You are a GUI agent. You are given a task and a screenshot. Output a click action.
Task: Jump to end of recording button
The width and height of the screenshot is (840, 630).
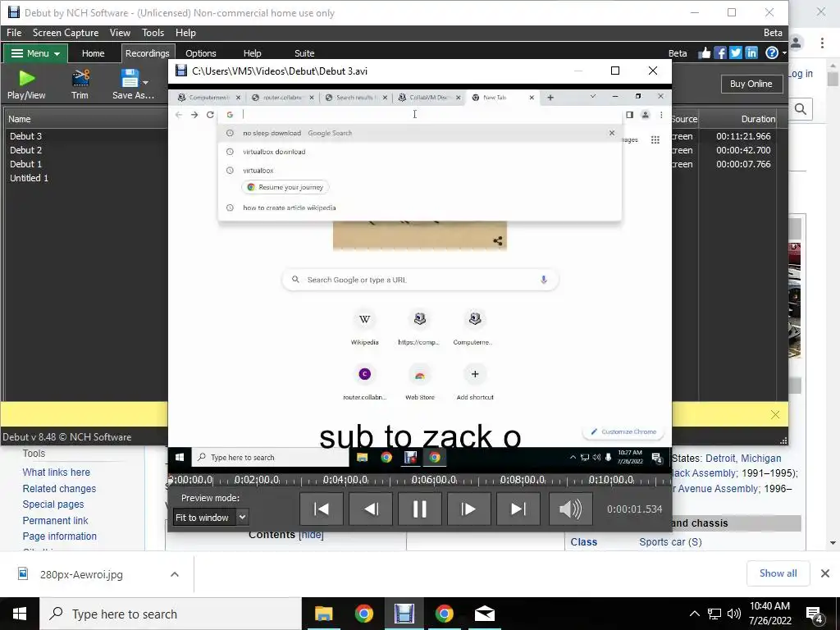click(518, 509)
